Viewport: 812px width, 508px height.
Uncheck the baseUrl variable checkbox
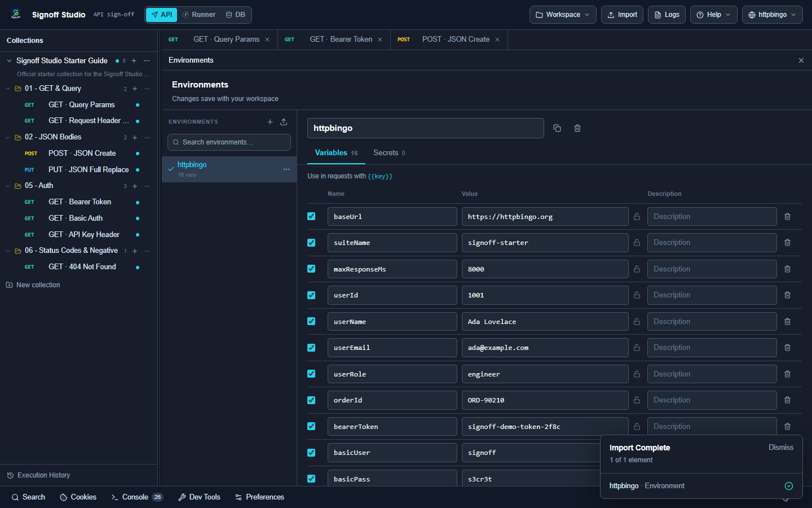[311, 216]
